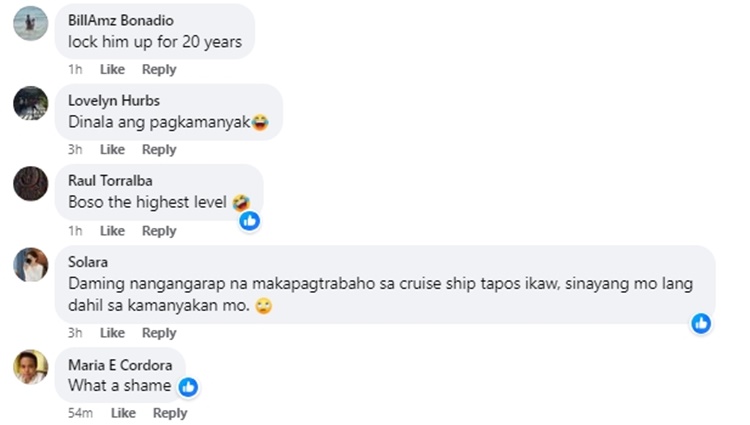The height and width of the screenshot is (425, 750).
Task: Like Lovelyn Hurbs' comment
Action: [112, 149]
